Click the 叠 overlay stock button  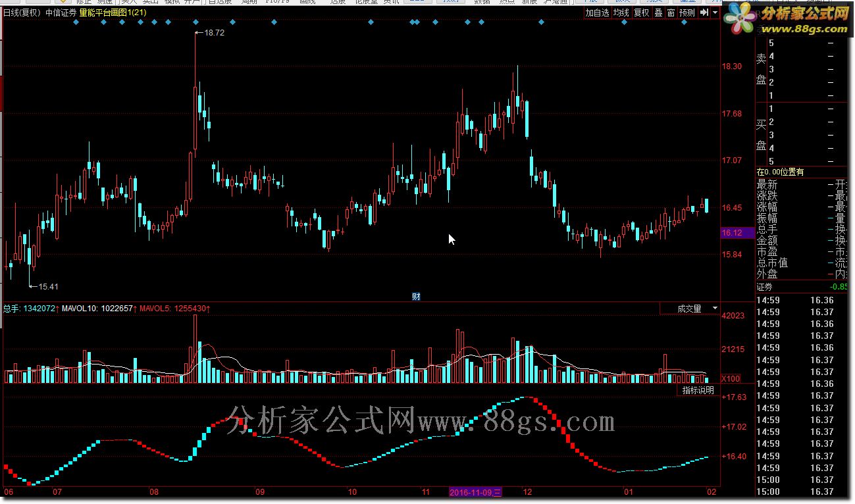658,13
